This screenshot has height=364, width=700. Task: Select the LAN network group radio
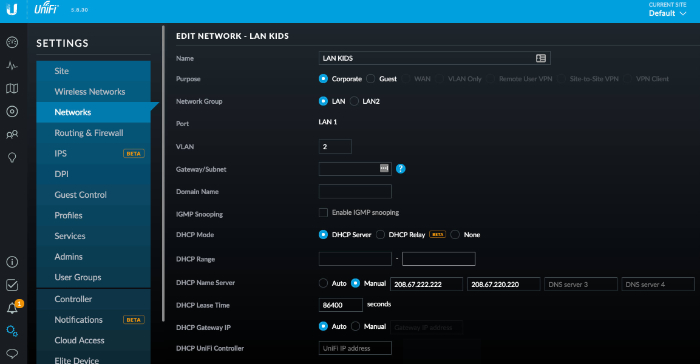(323, 101)
